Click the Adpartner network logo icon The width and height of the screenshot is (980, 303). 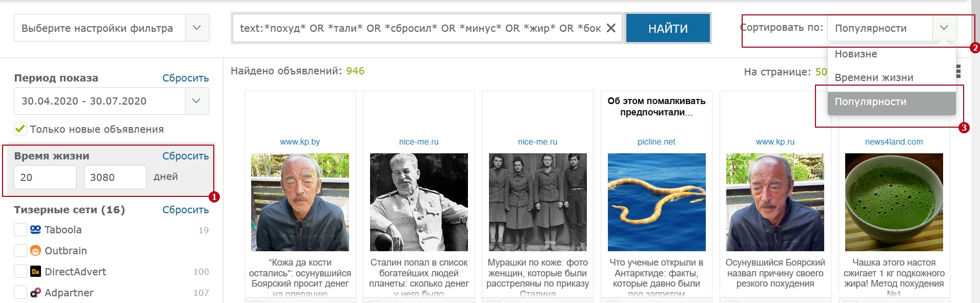click(35, 293)
